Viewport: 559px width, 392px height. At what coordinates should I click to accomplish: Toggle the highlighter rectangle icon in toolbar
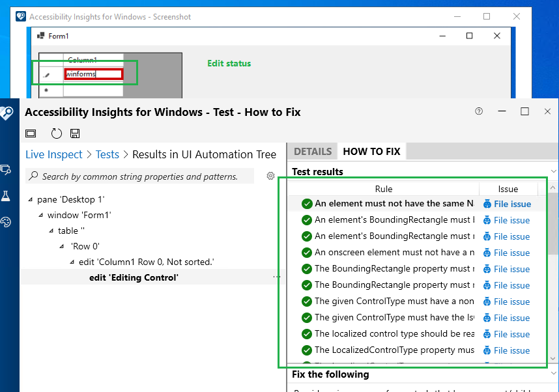(31, 133)
